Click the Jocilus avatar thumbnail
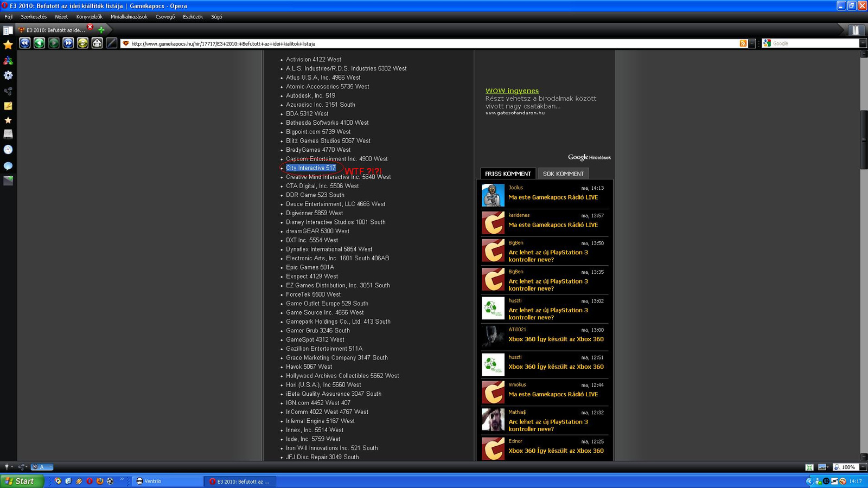 pos(493,195)
